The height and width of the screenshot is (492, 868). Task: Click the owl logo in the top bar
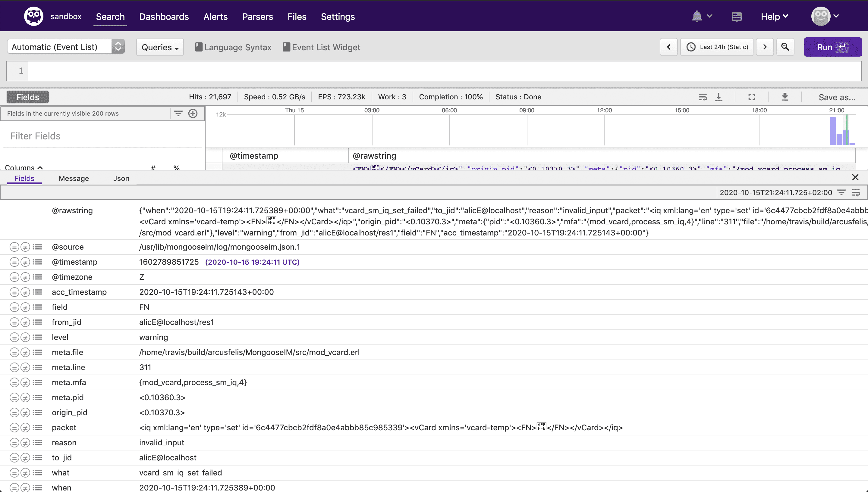click(x=33, y=16)
